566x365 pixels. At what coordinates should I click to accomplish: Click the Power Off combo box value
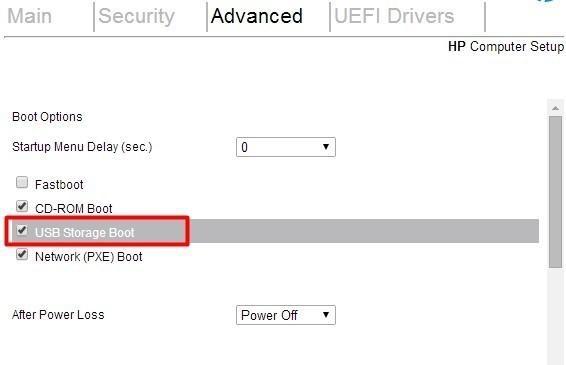click(x=269, y=315)
